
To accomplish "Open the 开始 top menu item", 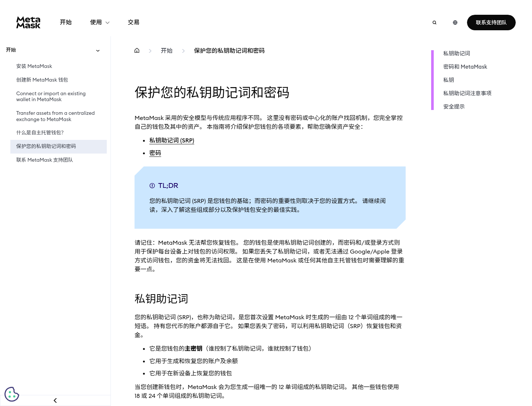I will [66, 23].
